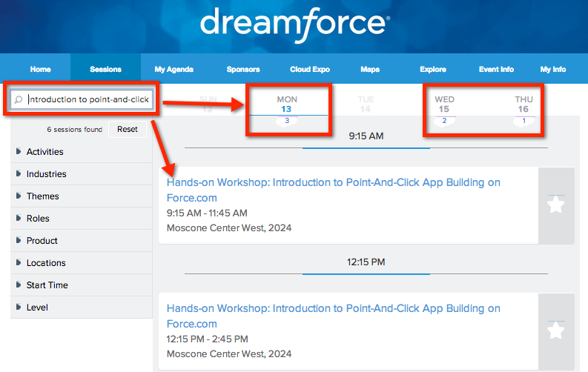Expand the Industries filter
Image resolution: width=588 pixels, height=372 pixels.
(82, 174)
